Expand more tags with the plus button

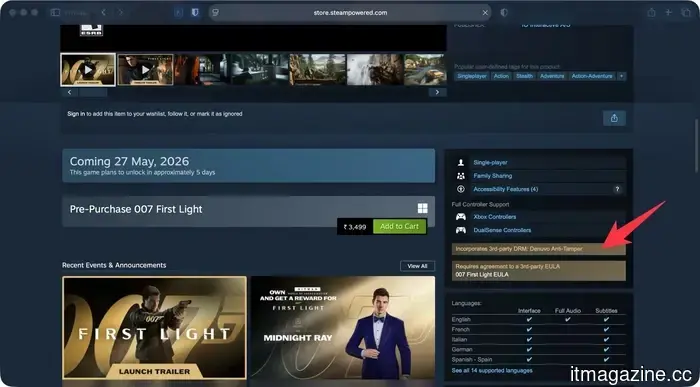(621, 76)
